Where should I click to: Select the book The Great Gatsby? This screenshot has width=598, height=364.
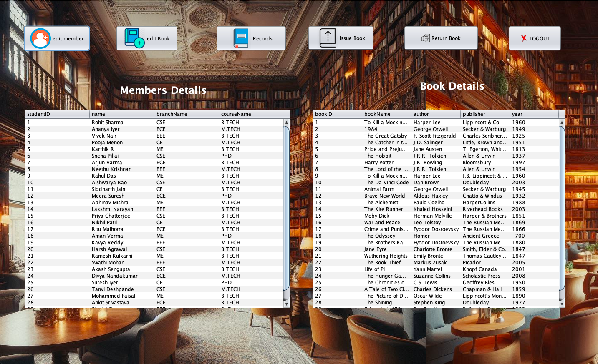[436, 136]
